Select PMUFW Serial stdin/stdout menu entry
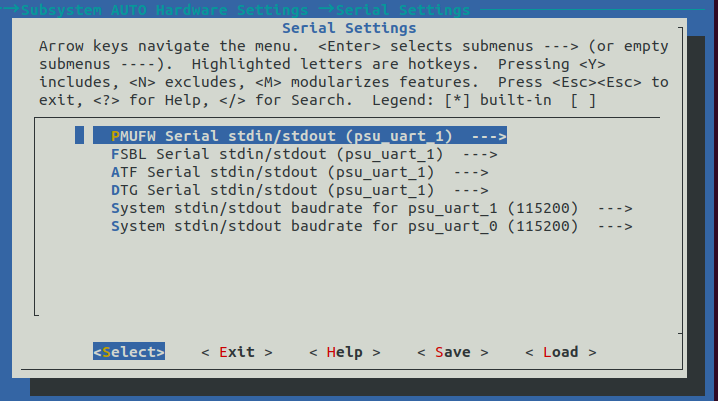 282,136
